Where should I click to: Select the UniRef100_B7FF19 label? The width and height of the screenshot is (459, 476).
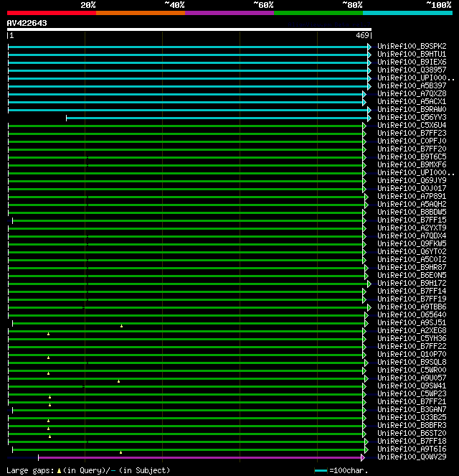(x=412, y=299)
